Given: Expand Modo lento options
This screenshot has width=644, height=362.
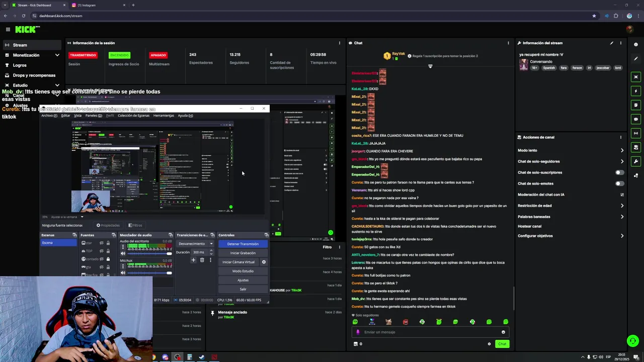Looking at the screenshot, I should tap(622, 150).
